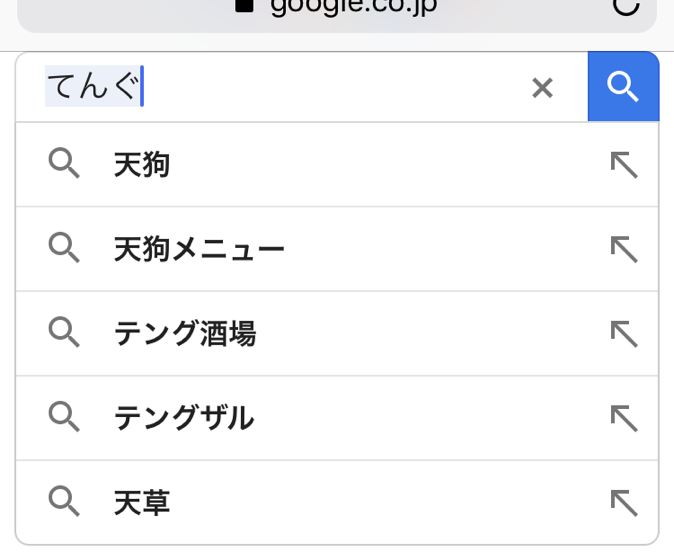Tap arrow icon next to 天草
Viewport: 674px width, 559px height.
point(624,503)
